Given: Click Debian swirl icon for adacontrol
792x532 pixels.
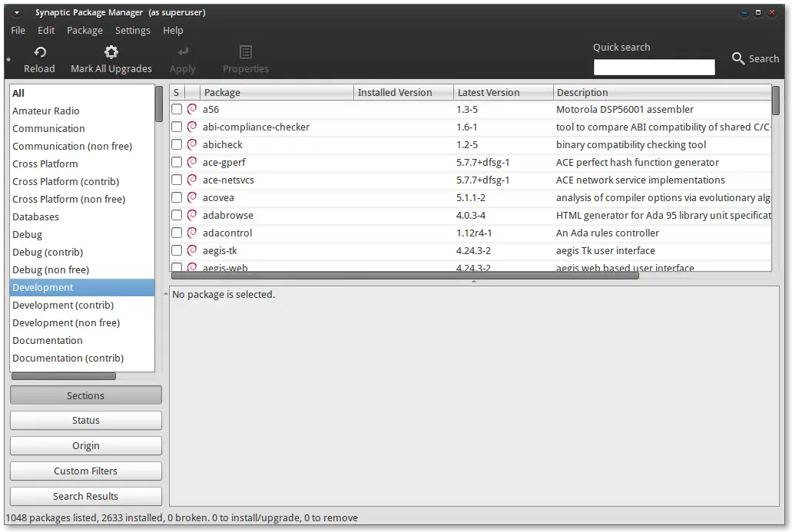Looking at the screenshot, I should click(192, 233).
